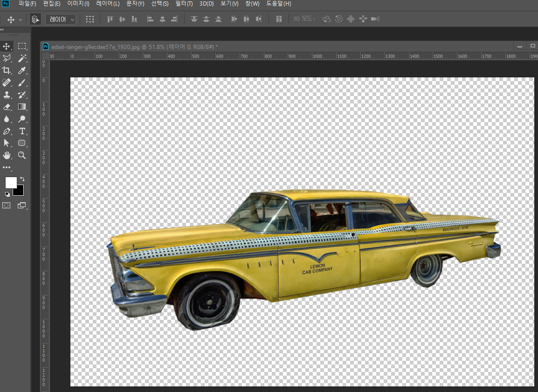
Task: Reset to default foreground and background colors
Action: [x=7, y=194]
